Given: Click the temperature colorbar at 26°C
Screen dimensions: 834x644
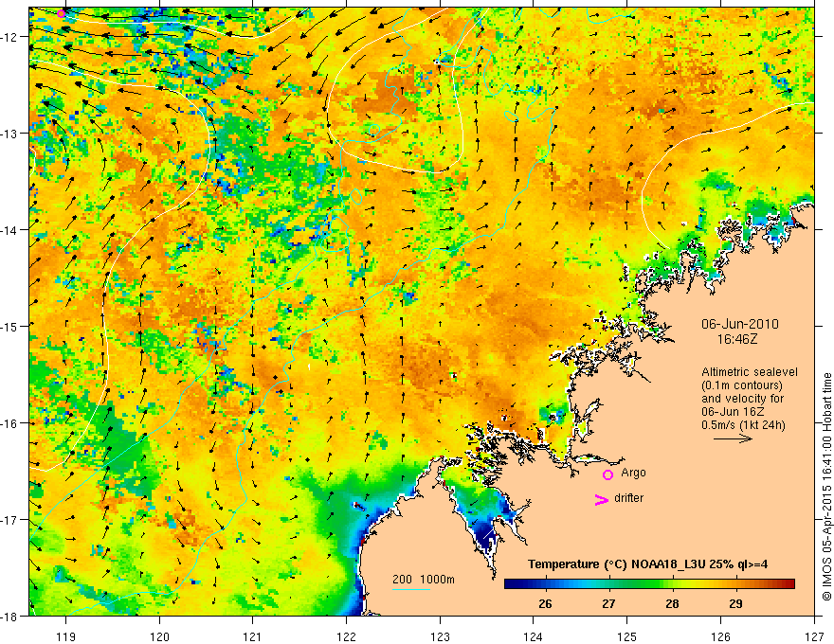Looking at the screenshot, I should (x=545, y=584).
